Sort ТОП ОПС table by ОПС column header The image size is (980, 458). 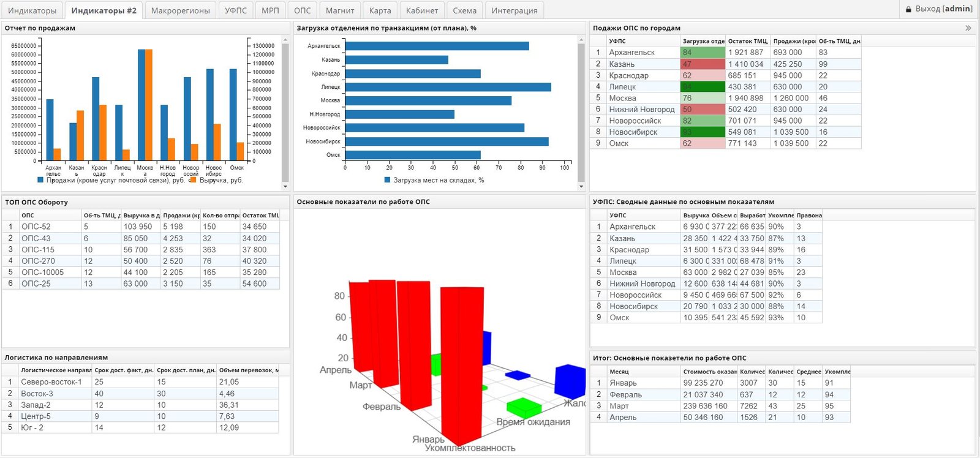[50, 215]
